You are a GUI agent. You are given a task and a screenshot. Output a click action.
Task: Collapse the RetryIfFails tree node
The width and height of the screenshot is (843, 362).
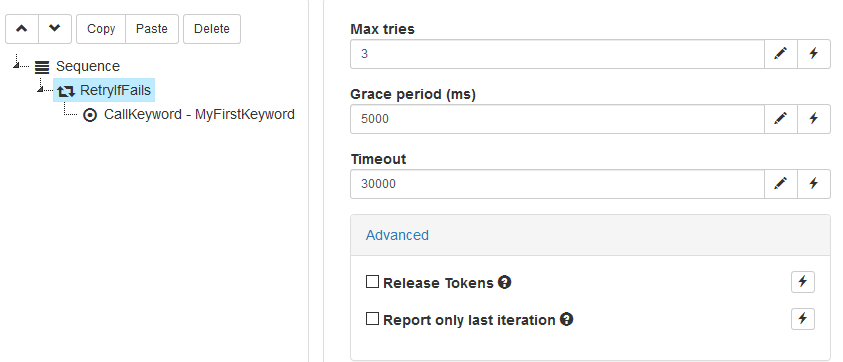[x=41, y=89]
